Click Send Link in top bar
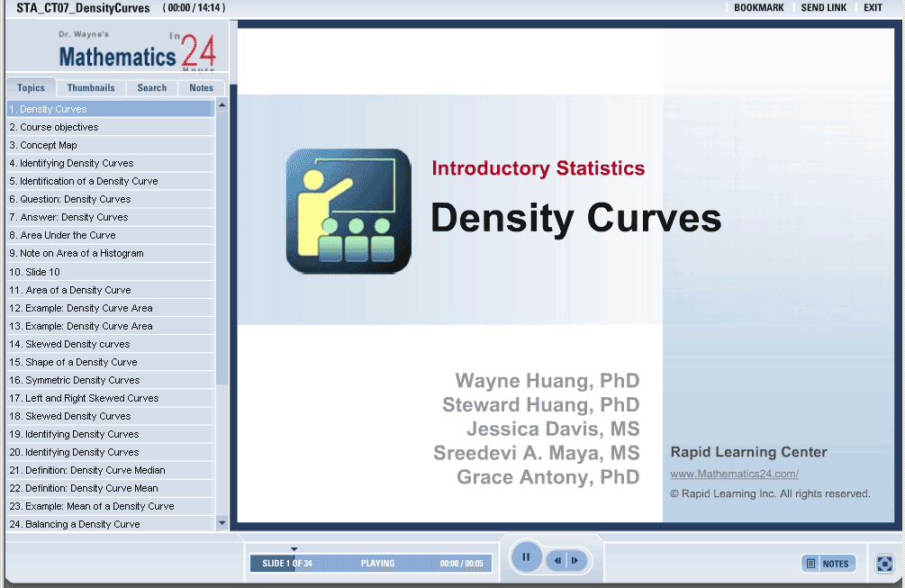This screenshot has height=588, width=905. point(823,8)
